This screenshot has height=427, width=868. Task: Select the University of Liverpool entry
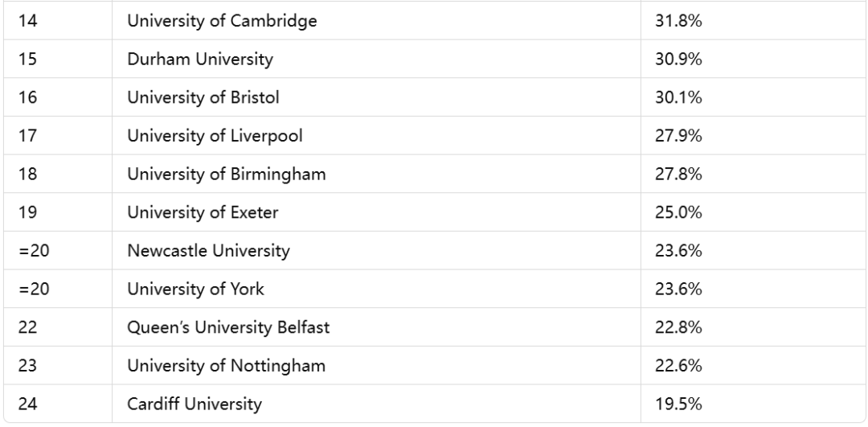pyautogui.click(x=215, y=135)
